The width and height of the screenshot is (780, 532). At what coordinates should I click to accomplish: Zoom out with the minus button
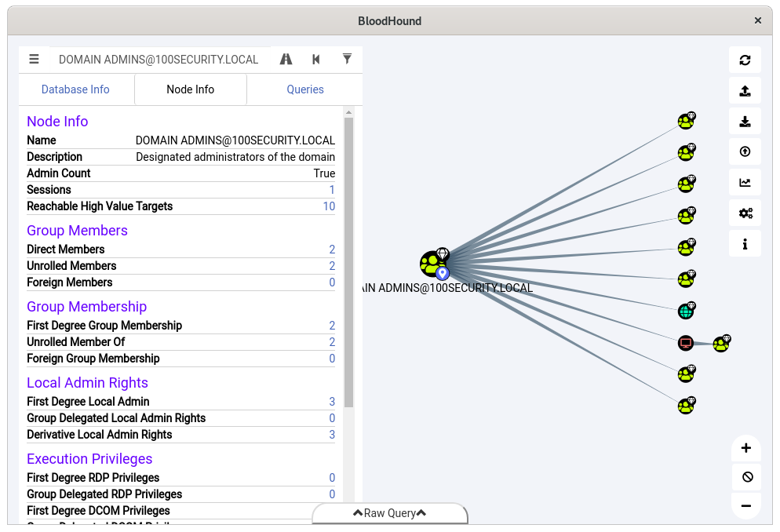[x=746, y=506]
